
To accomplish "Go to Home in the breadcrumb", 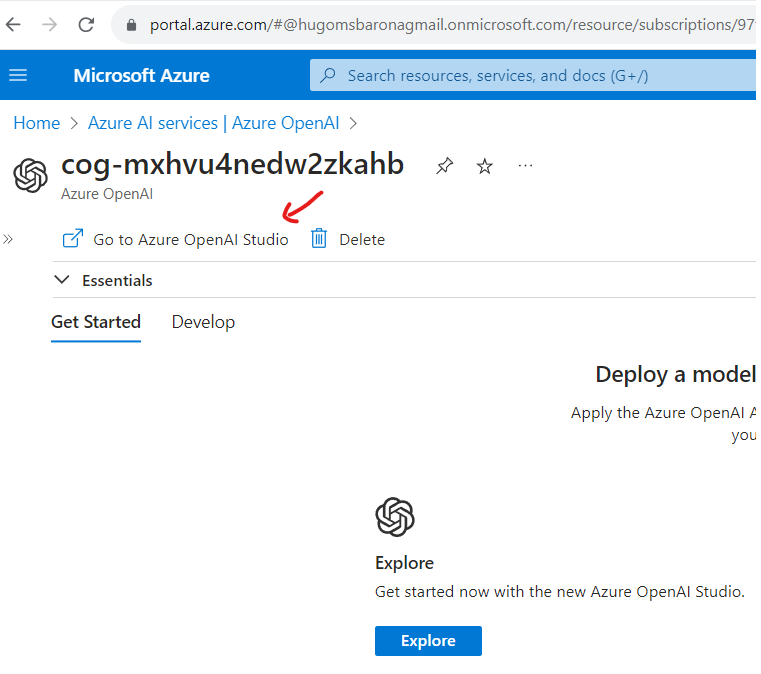I will pos(36,123).
